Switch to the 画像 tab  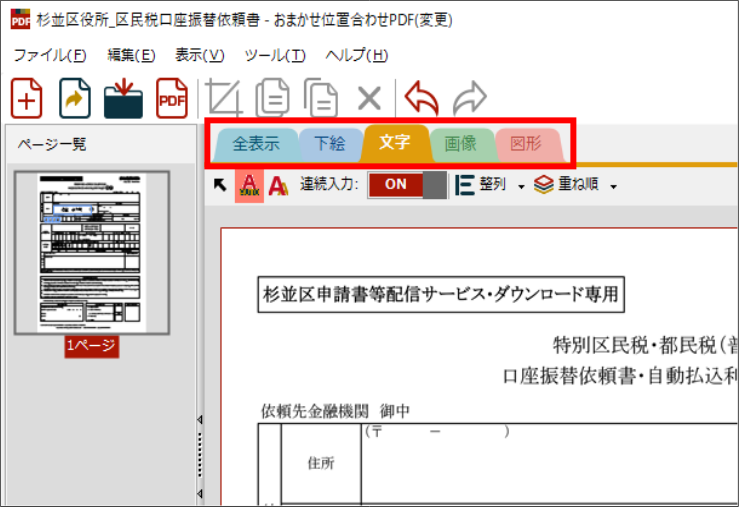coord(460,144)
